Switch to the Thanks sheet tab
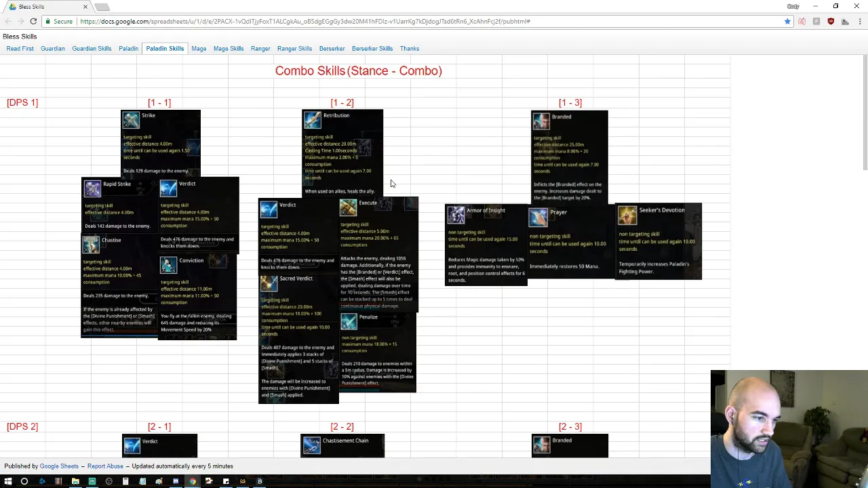The height and width of the screenshot is (488, 868). (x=410, y=49)
